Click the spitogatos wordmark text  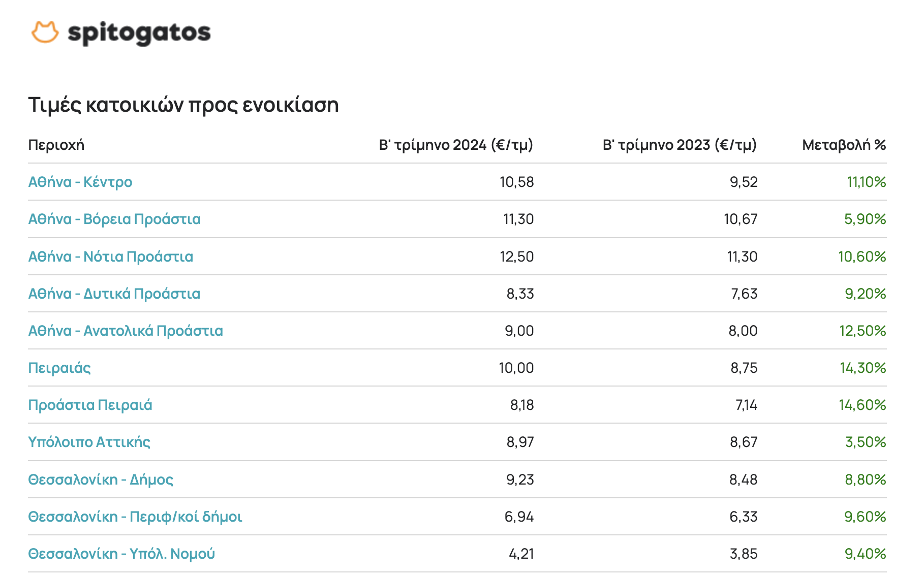tap(139, 34)
